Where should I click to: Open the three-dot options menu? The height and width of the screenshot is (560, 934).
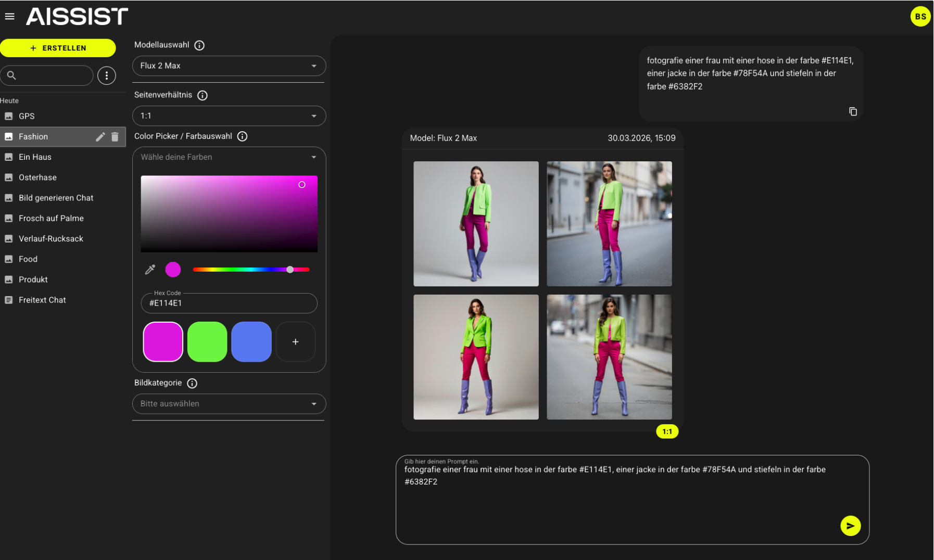coord(107,75)
